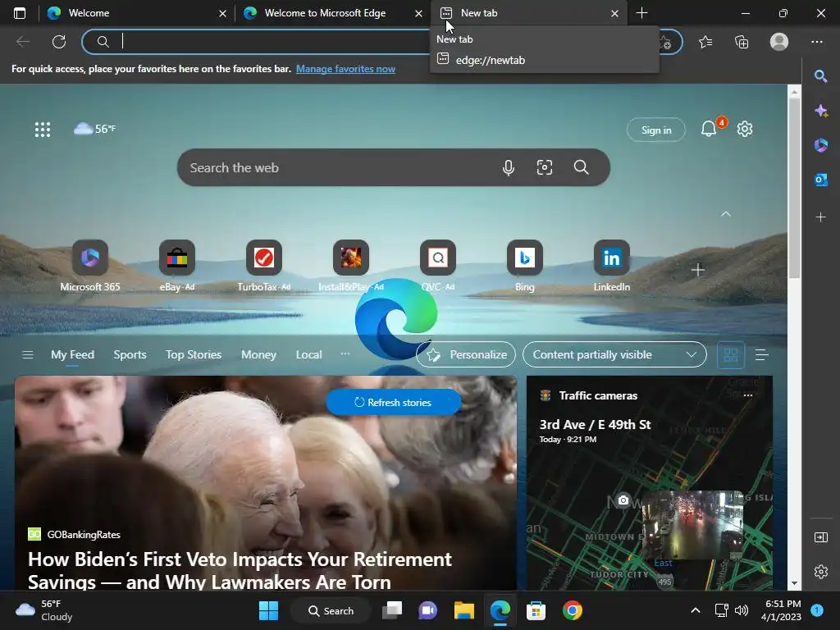Open the Favorites star-list icon
Screen dimensions: 840x630
[705, 42]
